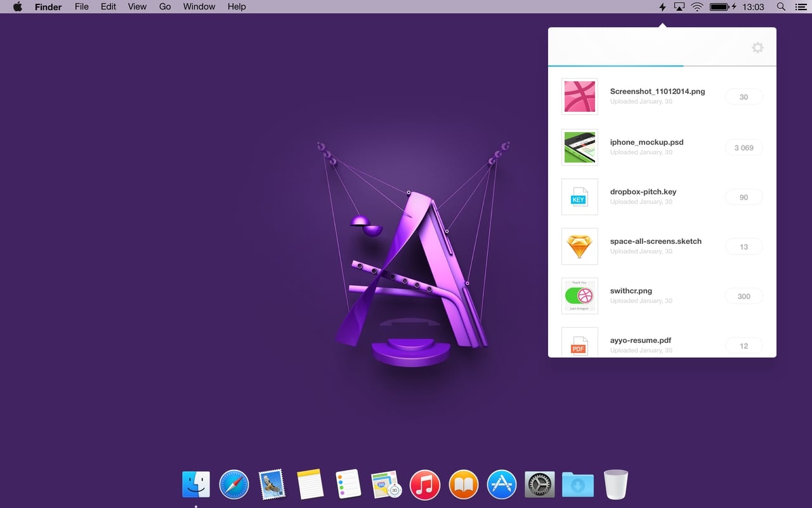The image size is (812, 508).
Task: Open Screenshot_11012014.png thumbnail
Action: tap(580, 97)
